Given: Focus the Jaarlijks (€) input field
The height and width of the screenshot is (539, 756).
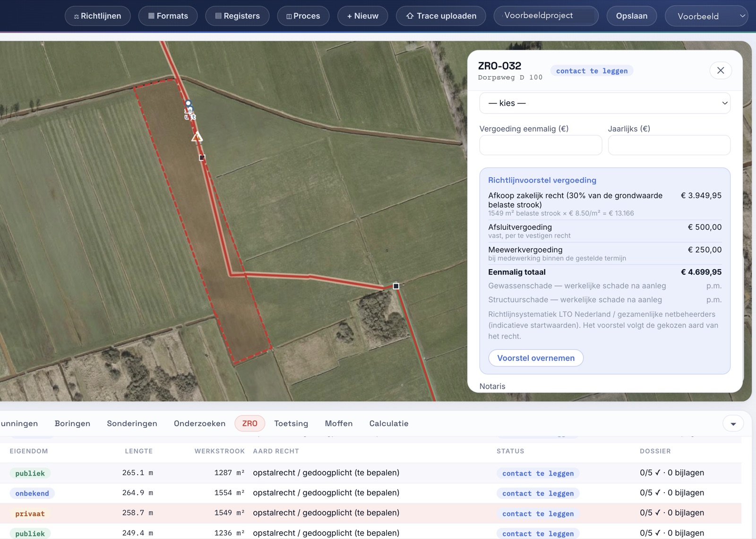Looking at the screenshot, I should coord(669,145).
